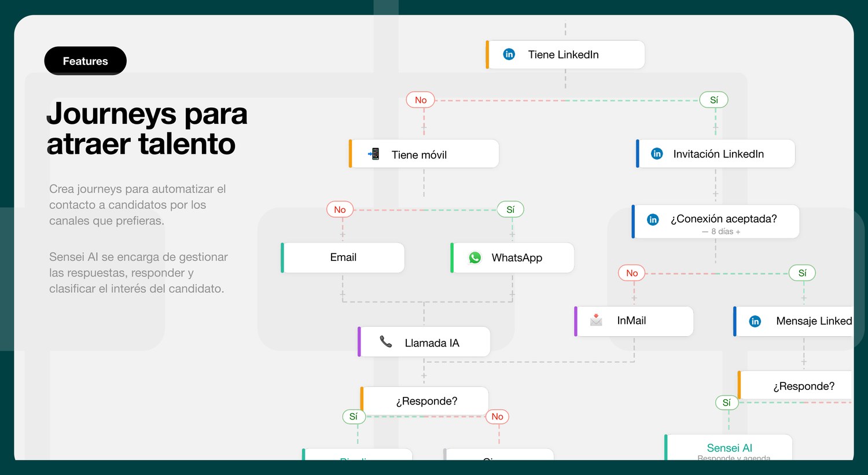Click the envelope icon in InMail node
This screenshot has height=475, width=868.
[596, 320]
